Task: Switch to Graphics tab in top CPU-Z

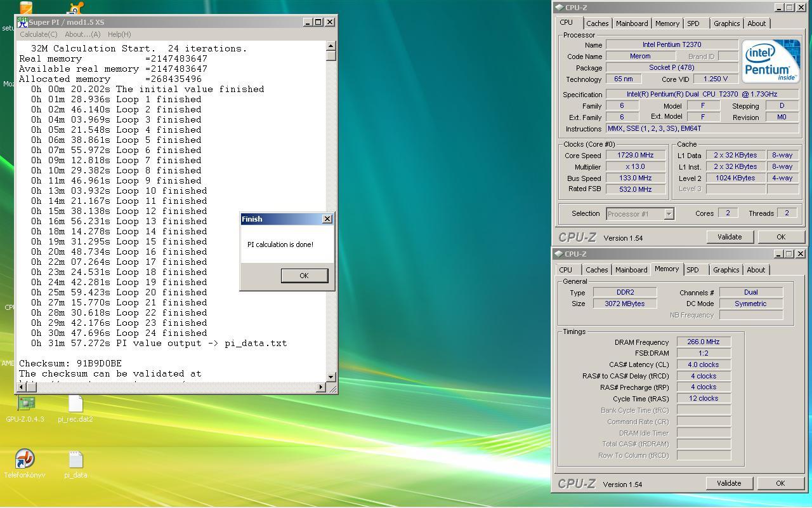Action: [726, 23]
